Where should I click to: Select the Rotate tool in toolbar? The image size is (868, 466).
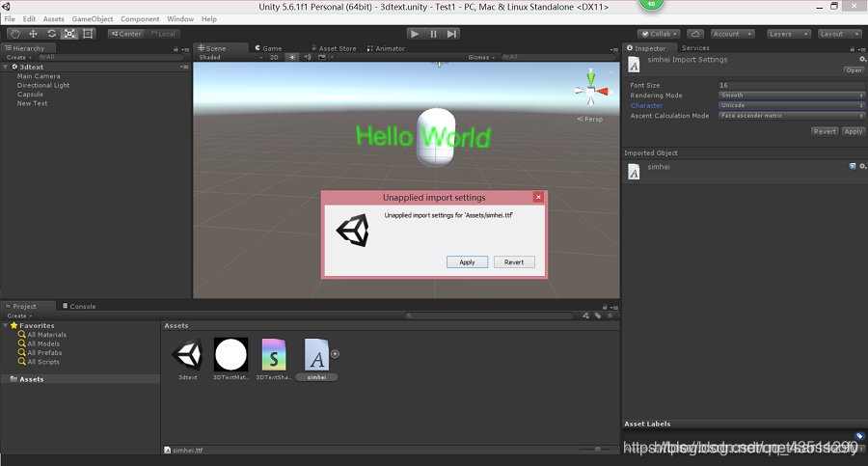click(51, 34)
